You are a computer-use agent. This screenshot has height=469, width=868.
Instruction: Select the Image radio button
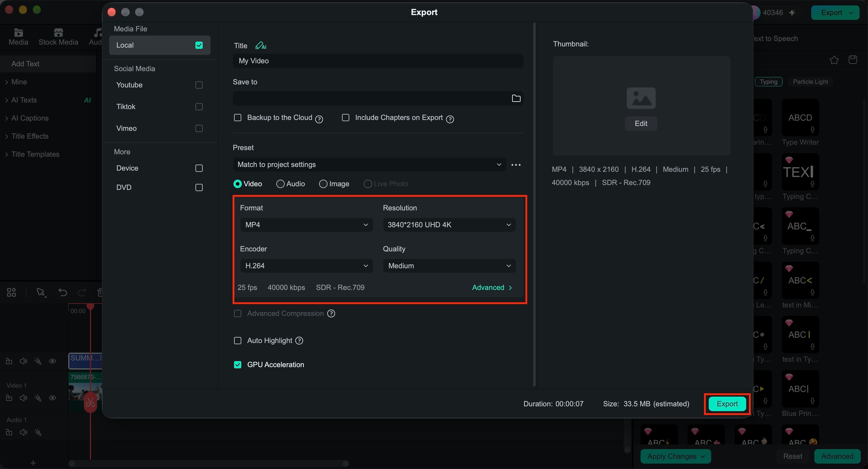323,184
